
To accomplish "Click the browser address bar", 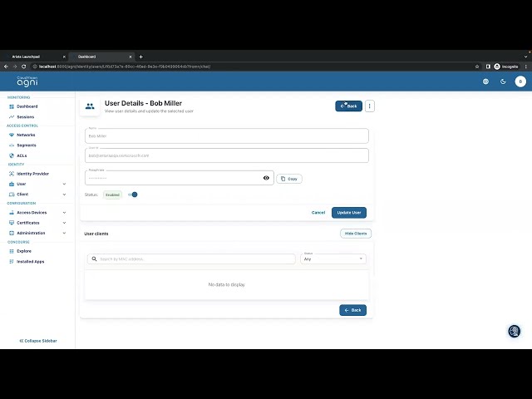I will 254,66.
